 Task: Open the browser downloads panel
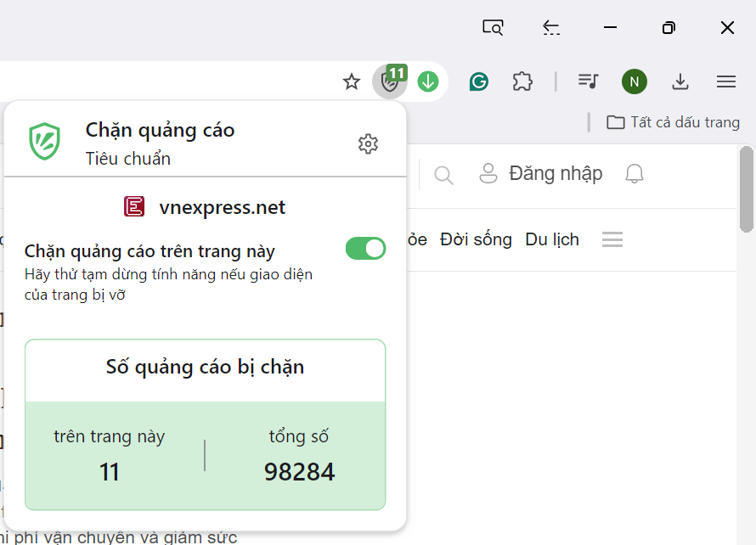point(680,81)
